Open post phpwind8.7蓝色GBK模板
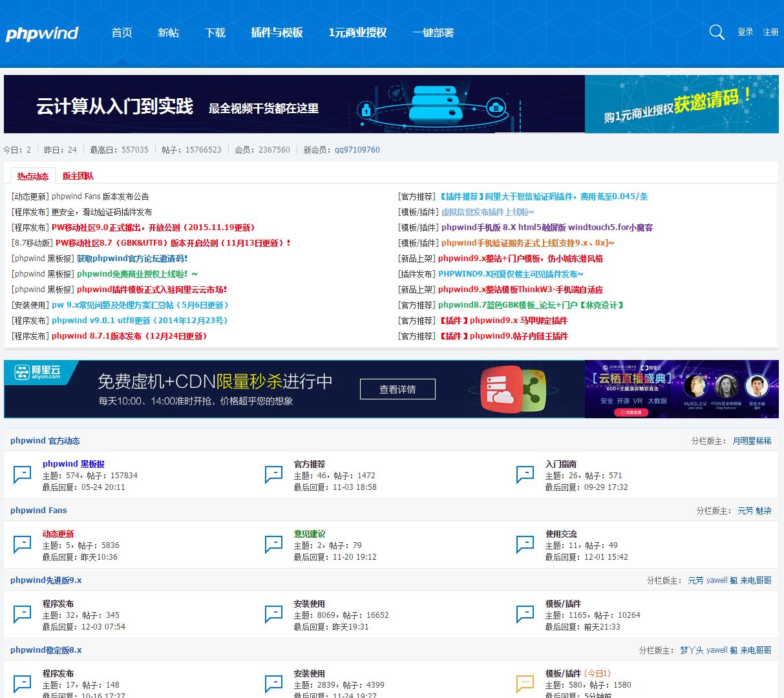 [531, 305]
